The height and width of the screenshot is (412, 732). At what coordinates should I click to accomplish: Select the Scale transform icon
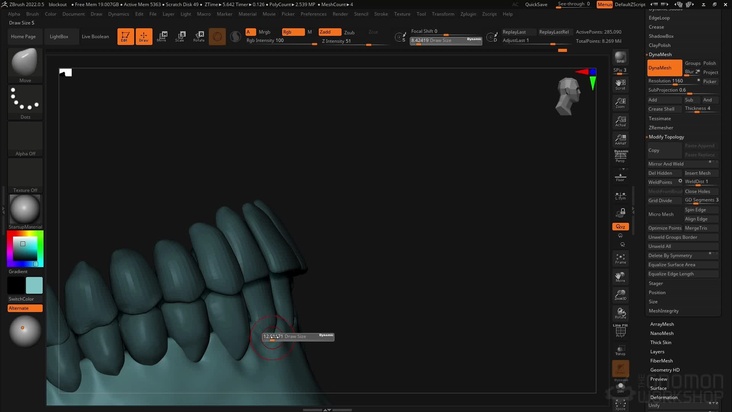tap(180, 36)
